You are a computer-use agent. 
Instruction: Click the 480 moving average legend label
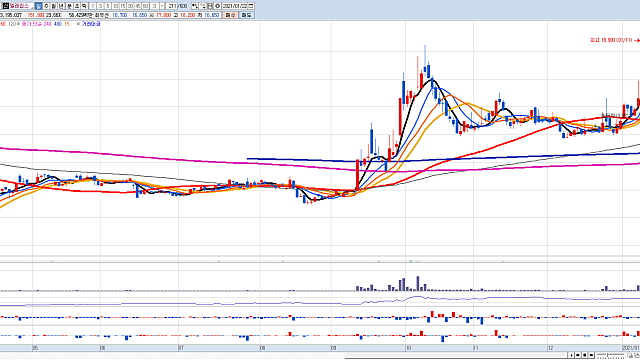(x=58, y=24)
